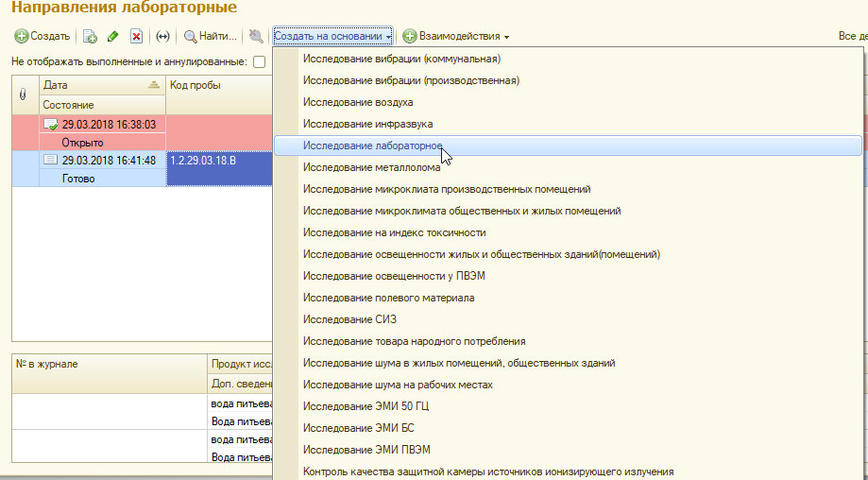The width and height of the screenshot is (868, 480).
Task: Open the Взаимодействия dropdown menu
Action: pyautogui.click(x=457, y=37)
